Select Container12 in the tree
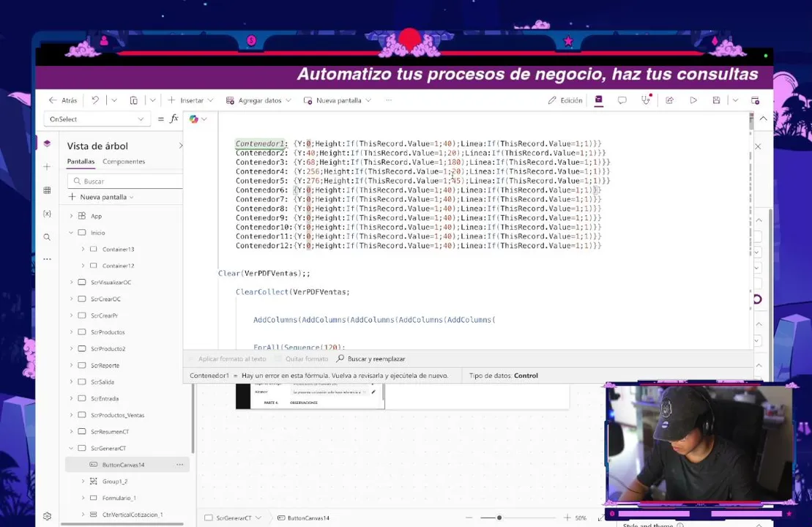The height and width of the screenshot is (527, 812). 118,266
